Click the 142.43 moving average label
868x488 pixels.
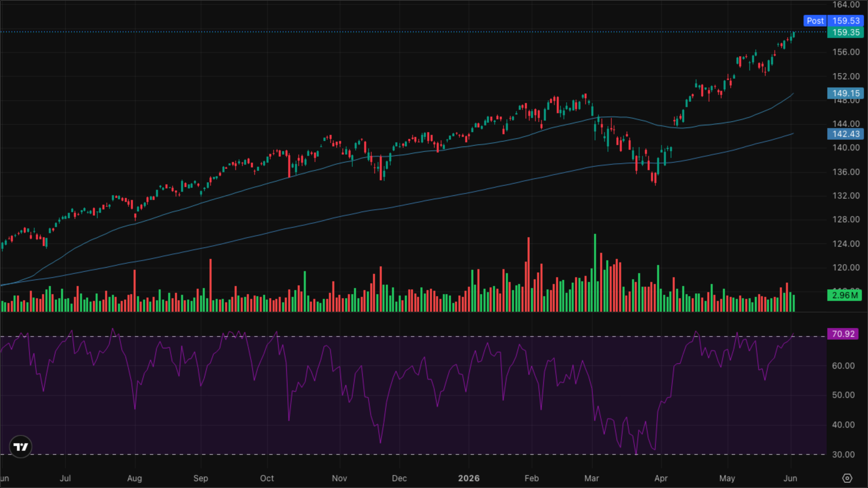click(x=846, y=134)
